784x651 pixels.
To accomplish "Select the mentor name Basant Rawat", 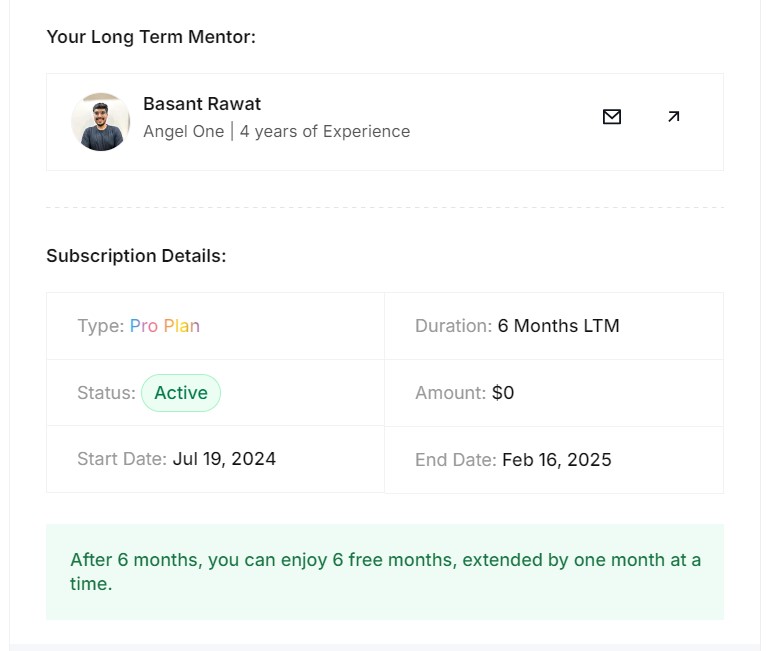I will pos(202,104).
